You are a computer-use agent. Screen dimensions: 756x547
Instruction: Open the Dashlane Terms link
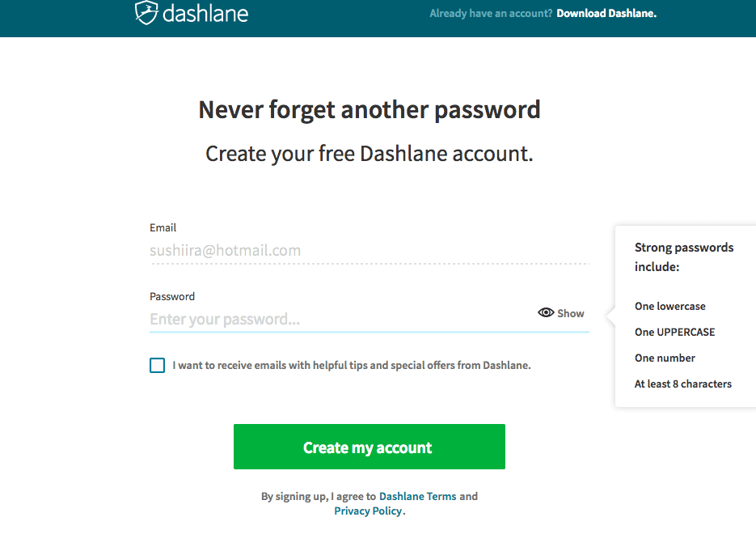pyautogui.click(x=417, y=496)
